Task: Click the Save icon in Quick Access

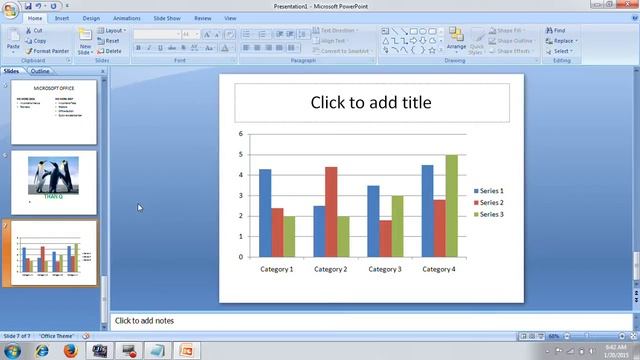Action: pos(28,6)
